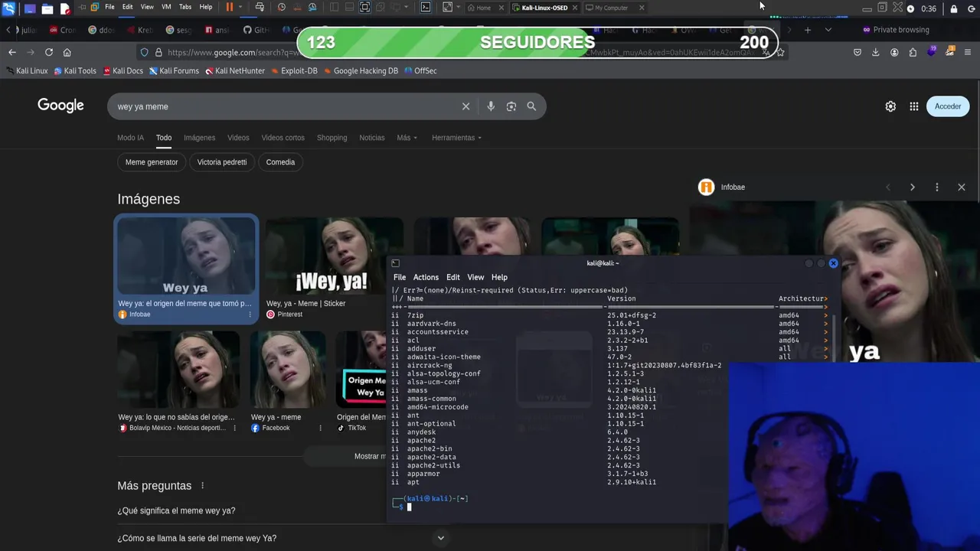
Task: Switch to the Imágenes search tab
Action: [x=199, y=138]
